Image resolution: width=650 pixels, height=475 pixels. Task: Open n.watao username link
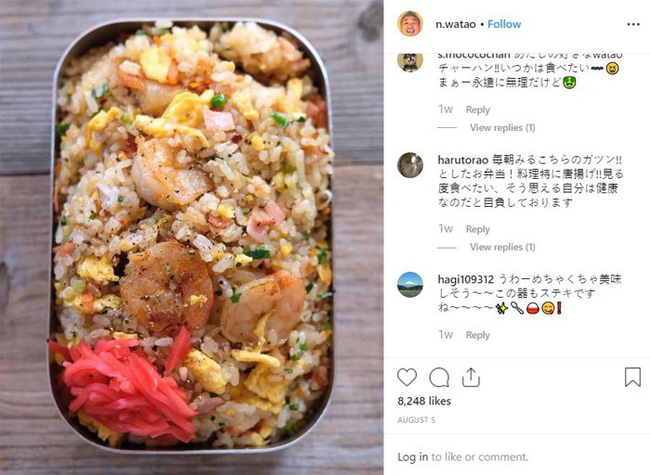455,24
